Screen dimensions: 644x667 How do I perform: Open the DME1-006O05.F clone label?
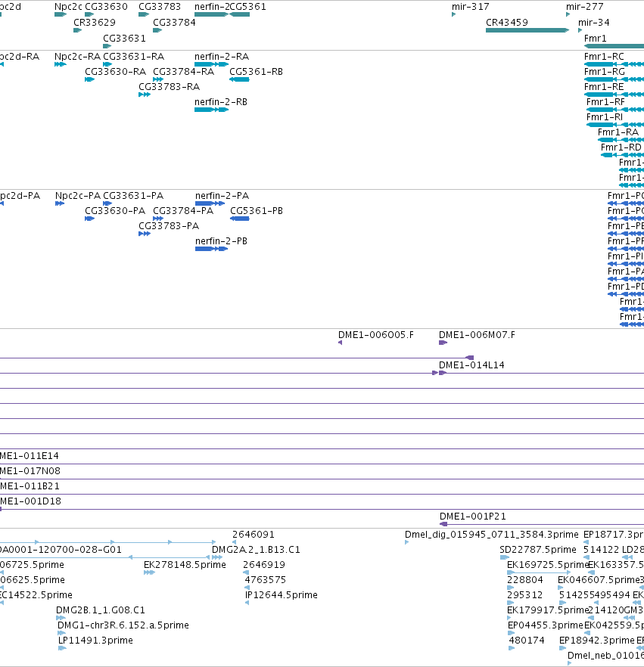tap(376, 335)
